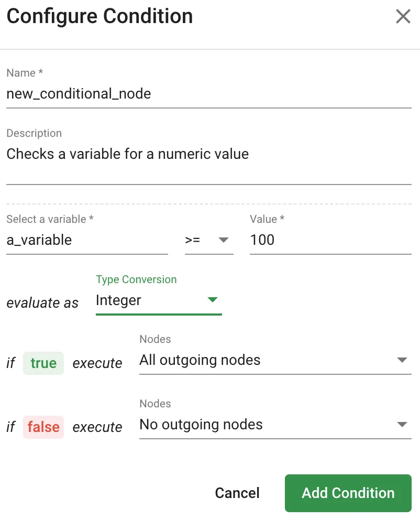Image resolution: width=420 pixels, height=520 pixels.
Task: Click the arrow on No outgoing nodes
Action: tap(402, 425)
